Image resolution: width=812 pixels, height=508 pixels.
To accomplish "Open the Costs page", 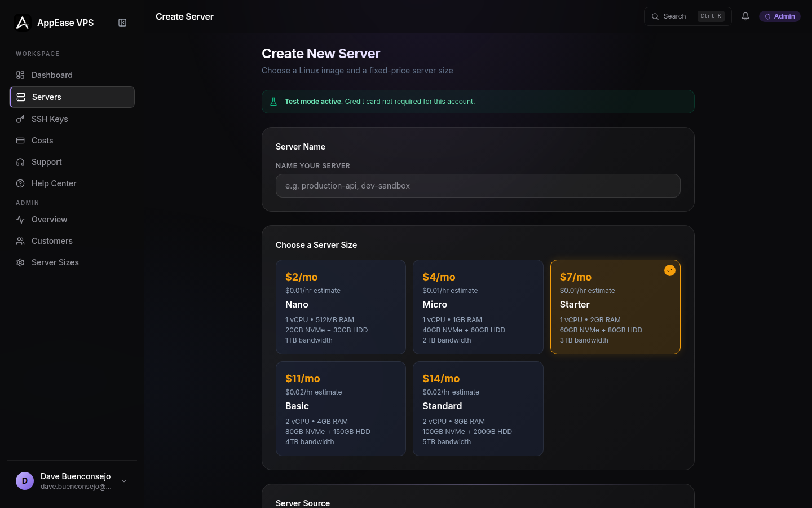I will (x=72, y=141).
